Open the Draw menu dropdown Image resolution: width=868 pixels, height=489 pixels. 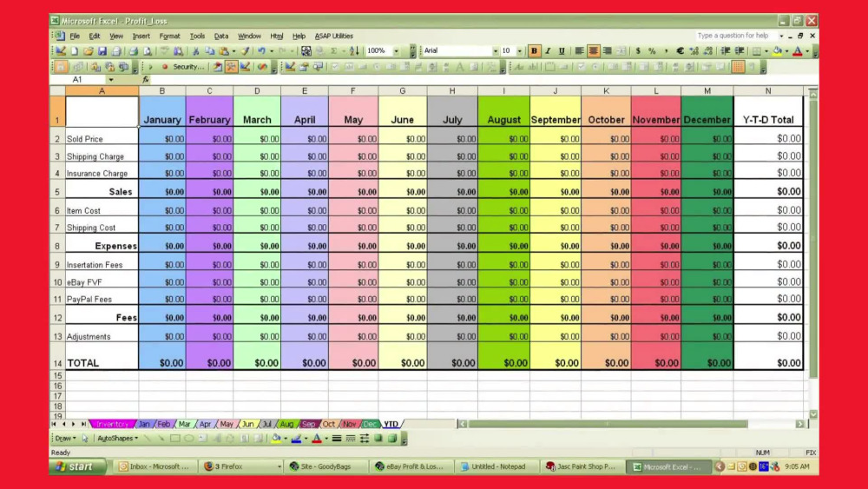coord(65,438)
